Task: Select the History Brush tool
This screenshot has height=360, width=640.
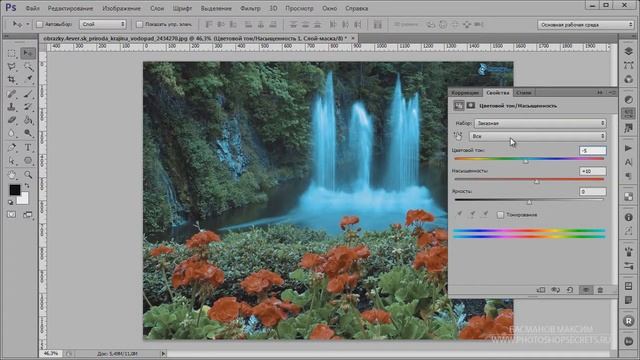Action: click(x=28, y=107)
